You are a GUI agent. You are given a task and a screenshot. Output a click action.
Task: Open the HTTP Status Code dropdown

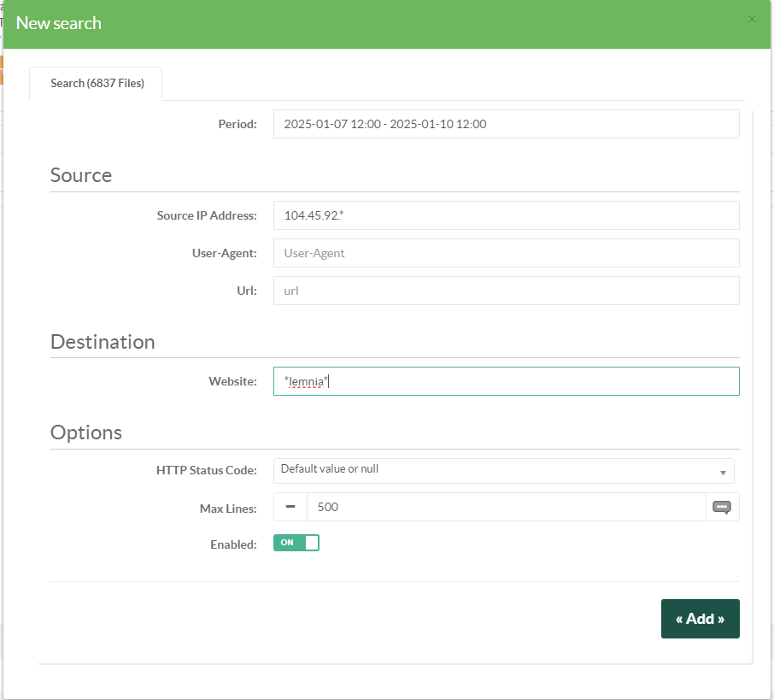(503, 470)
